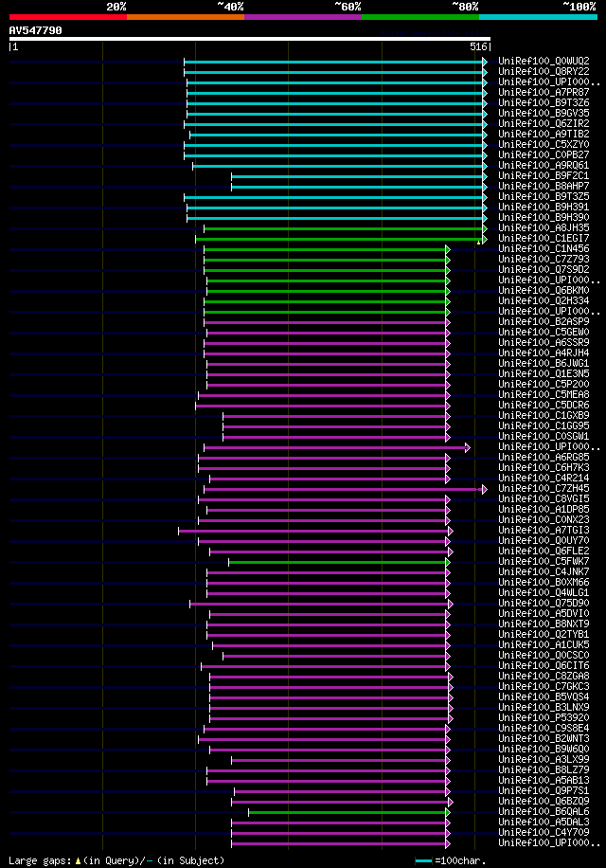
Task: Click the query end position 516
Action: tap(478, 47)
